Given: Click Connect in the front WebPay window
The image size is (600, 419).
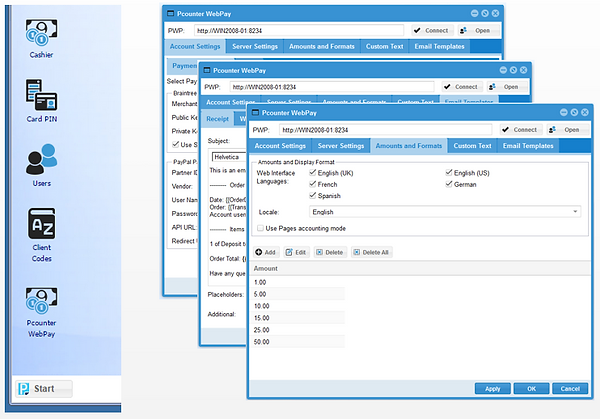Looking at the screenshot, I should (520, 130).
